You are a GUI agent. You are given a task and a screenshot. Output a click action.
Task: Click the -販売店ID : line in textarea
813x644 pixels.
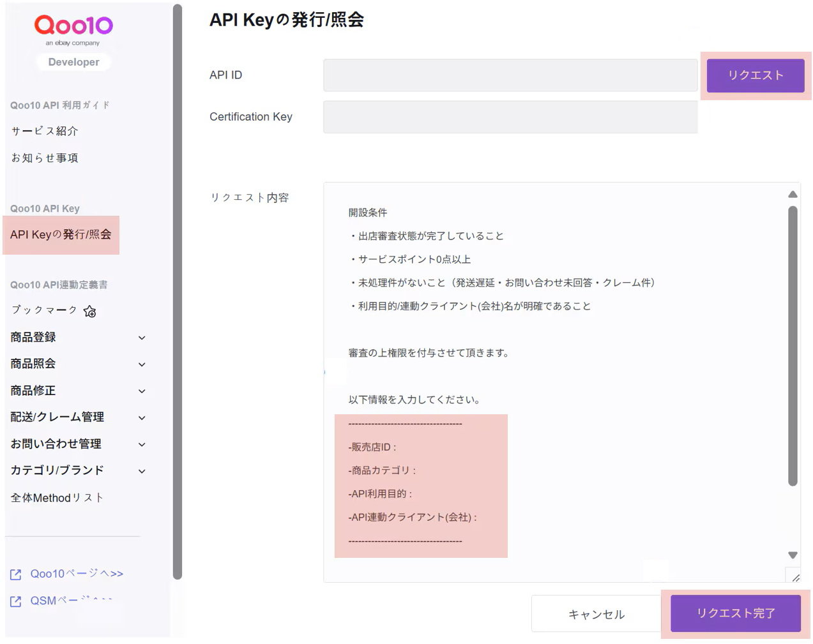(372, 447)
